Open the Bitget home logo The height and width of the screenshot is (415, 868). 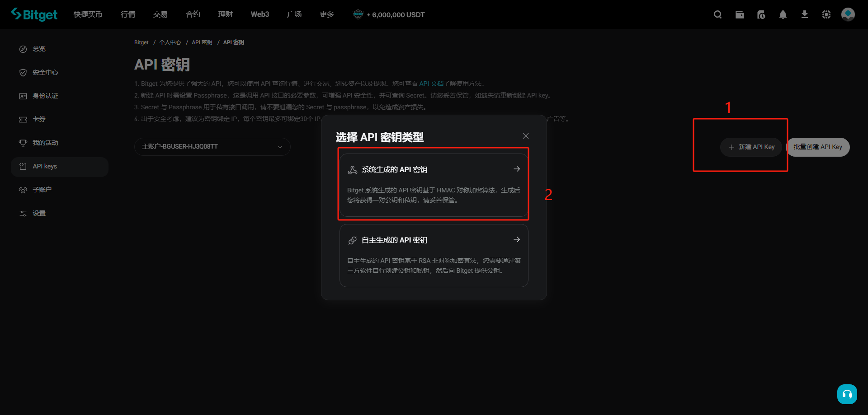[34, 14]
